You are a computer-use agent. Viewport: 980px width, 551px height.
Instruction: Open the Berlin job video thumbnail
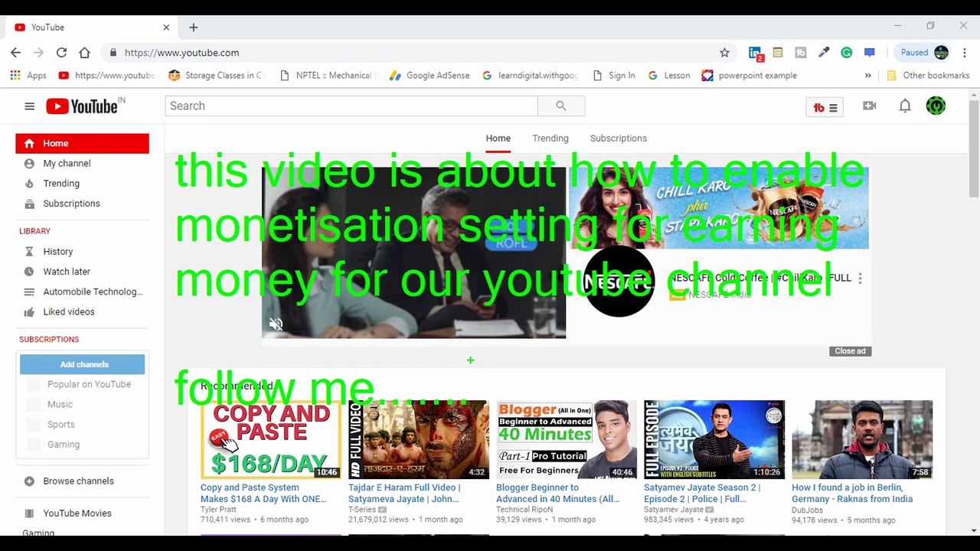point(862,439)
